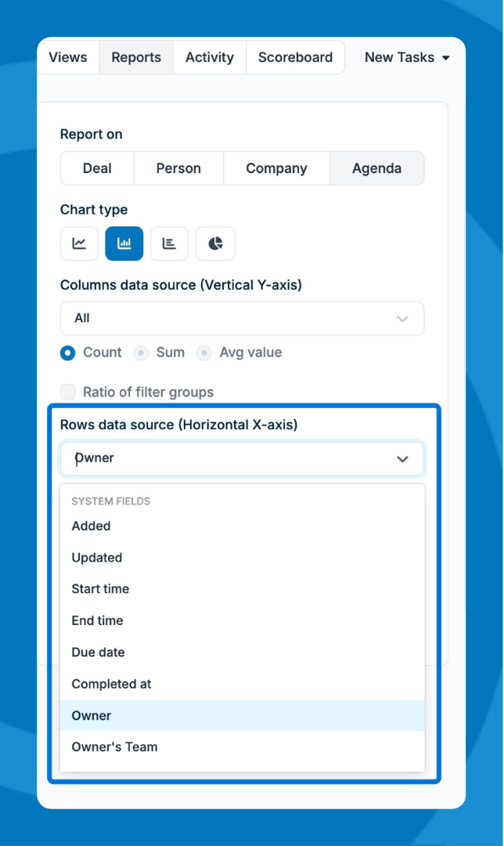Collapse the Rows data source chevron

click(x=402, y=459)
